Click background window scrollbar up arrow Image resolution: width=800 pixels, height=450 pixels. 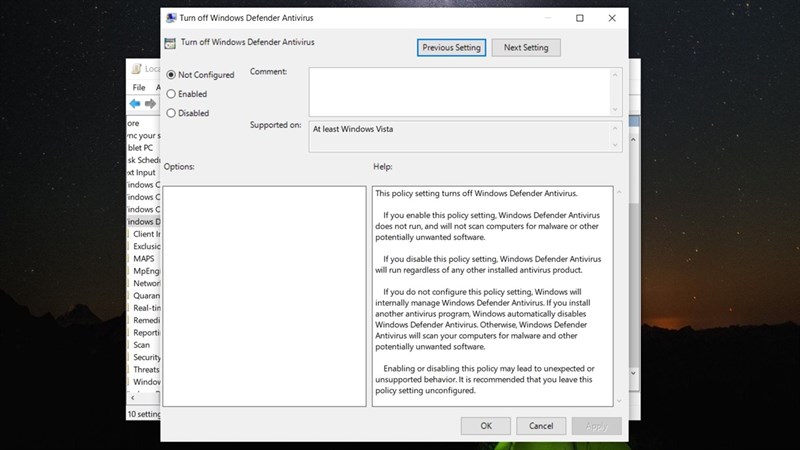pyautogui.click(x=634, y=139)
